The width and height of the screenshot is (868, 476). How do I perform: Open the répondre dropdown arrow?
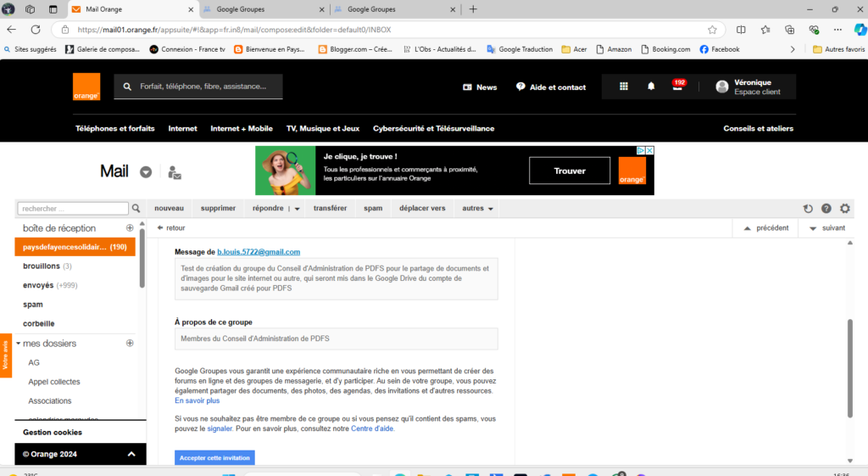(298, 209)
